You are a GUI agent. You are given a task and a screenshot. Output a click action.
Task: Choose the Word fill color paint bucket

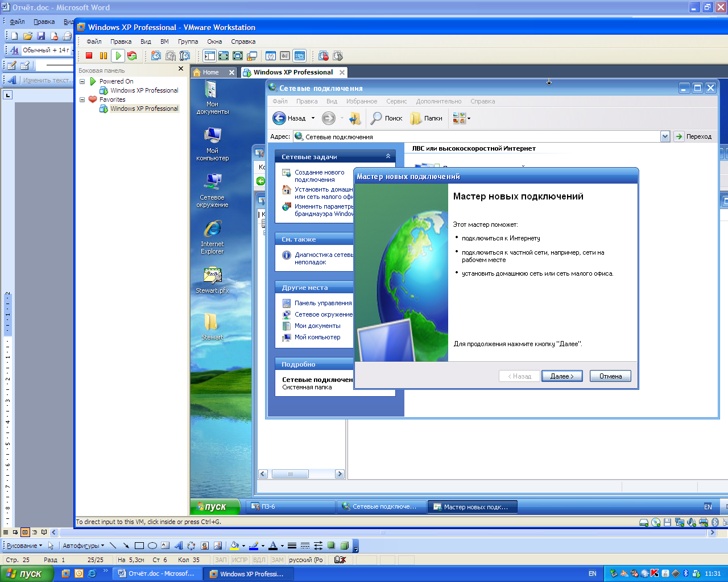click(x=234, y=546)
